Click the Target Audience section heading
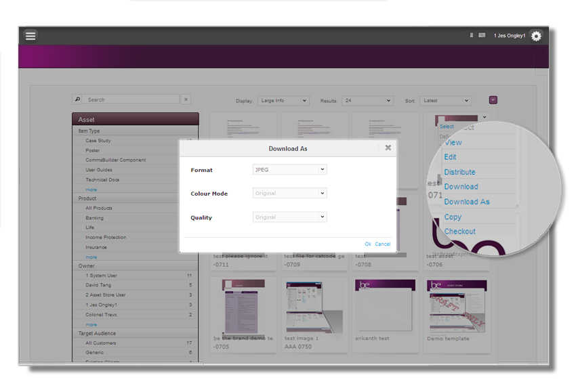 97,334
